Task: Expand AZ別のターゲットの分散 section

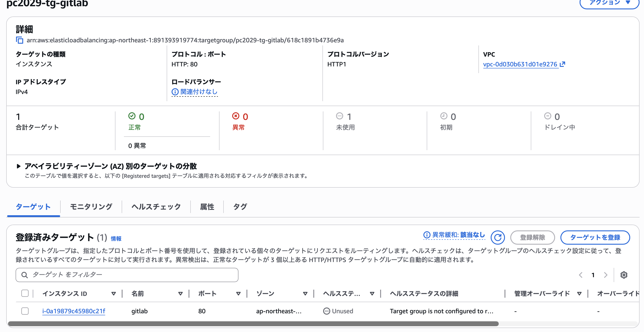Action: coord(18,166)
